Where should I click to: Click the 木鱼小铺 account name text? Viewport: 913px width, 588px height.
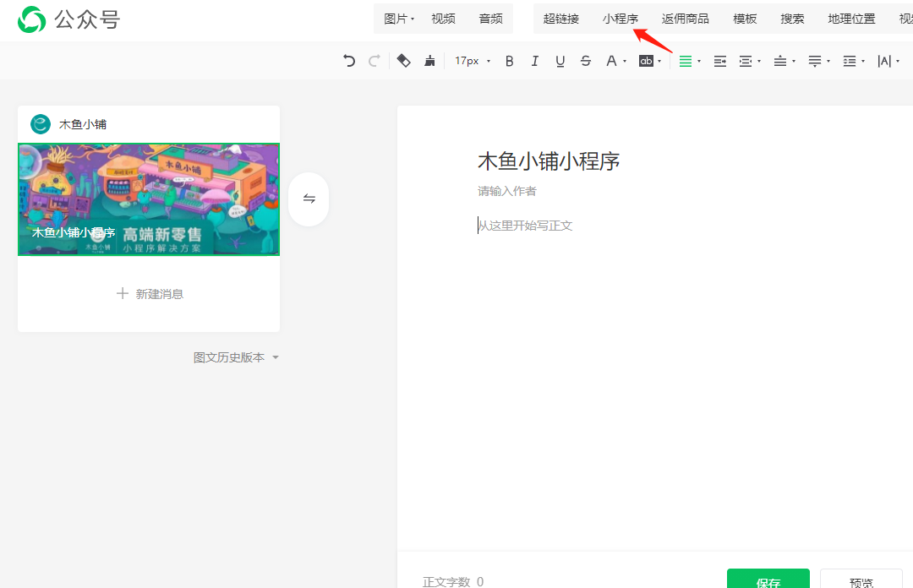pyautogui.click(x=83, y=124)
